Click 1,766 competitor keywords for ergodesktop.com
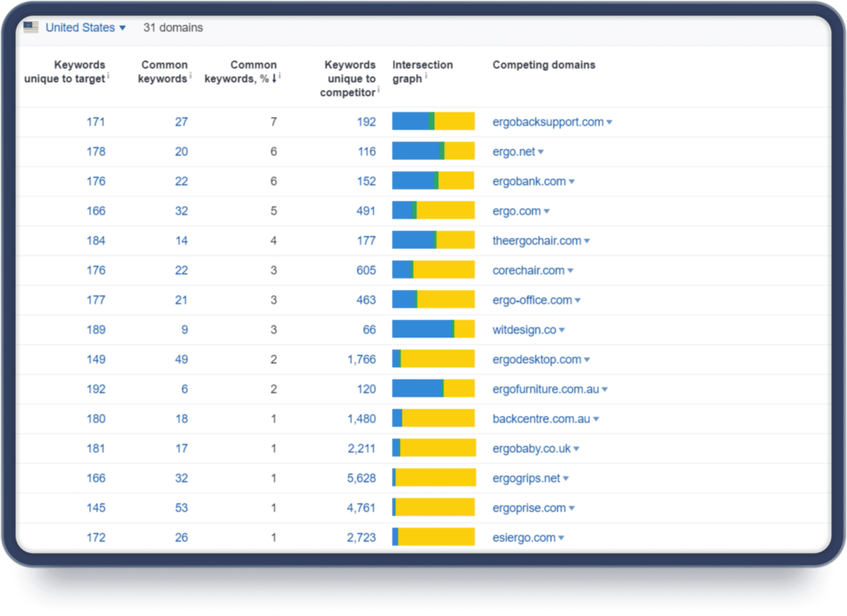847x616 pixels. point(361,360)
